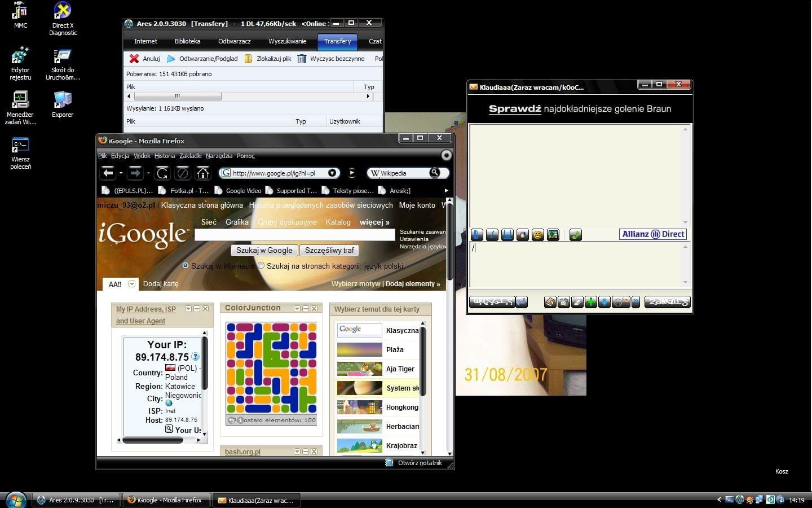The width and height of the screenshot is (812, 508).
Task: Open the Wiersz poleceń desktop icon
Action: (x=20, y=153)
